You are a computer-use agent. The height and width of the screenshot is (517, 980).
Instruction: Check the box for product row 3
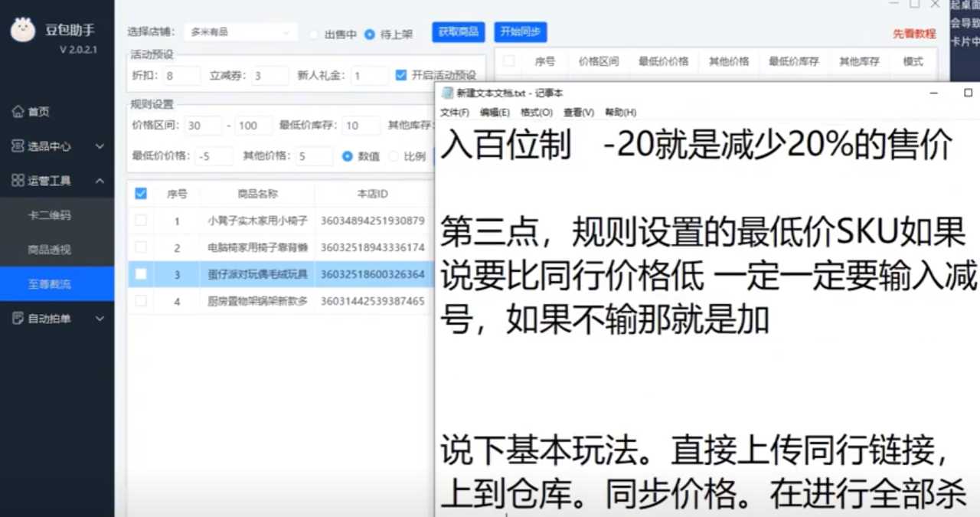(141, 274)
